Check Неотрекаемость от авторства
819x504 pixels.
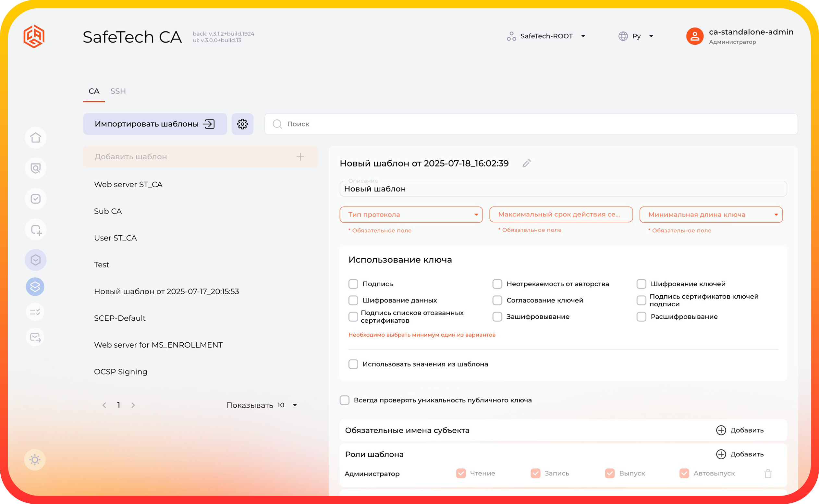497,284
